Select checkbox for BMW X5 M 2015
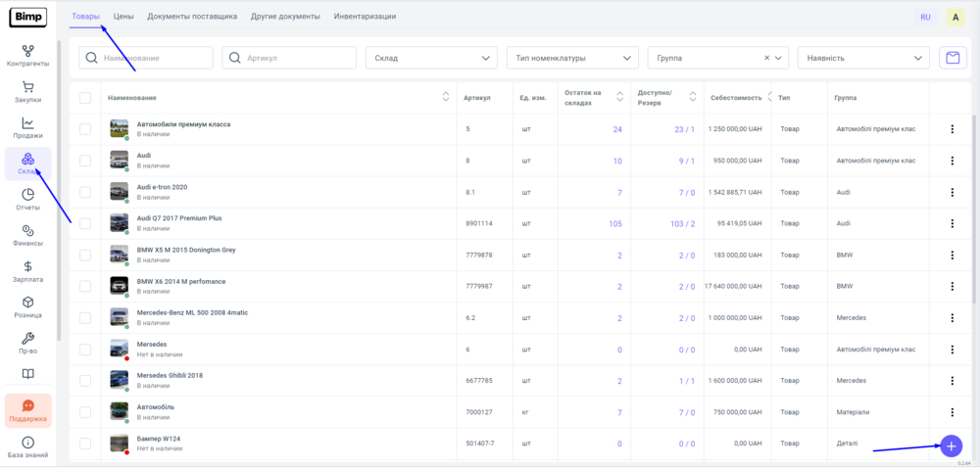The image size is (980, 468). tap(85, 255)
